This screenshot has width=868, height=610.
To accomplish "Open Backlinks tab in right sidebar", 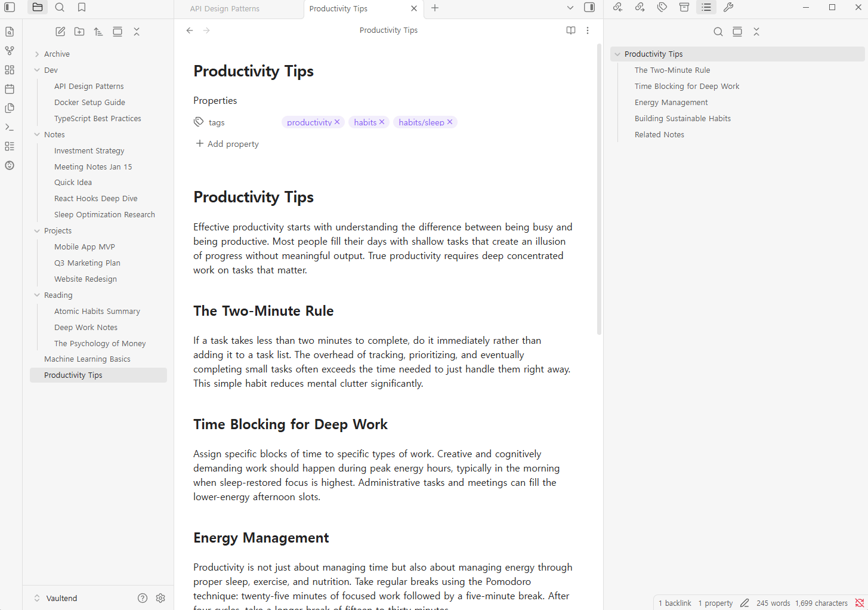I will 617,8.
